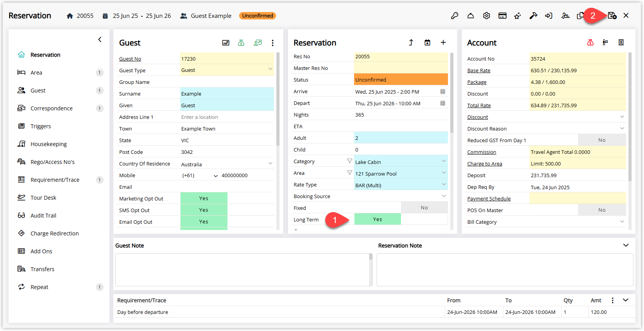Click the Charge to Area link
This screenshot has width=644, height=331.
485,164
